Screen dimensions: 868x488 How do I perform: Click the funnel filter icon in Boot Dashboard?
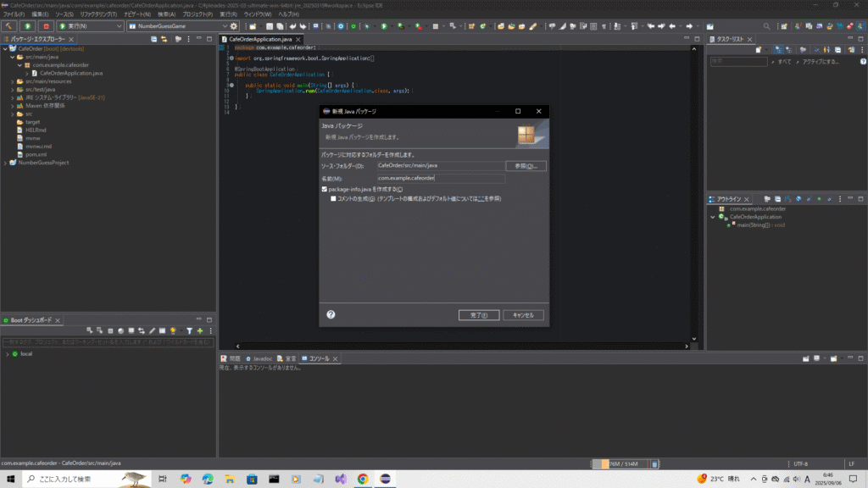[x=189, y=330]
